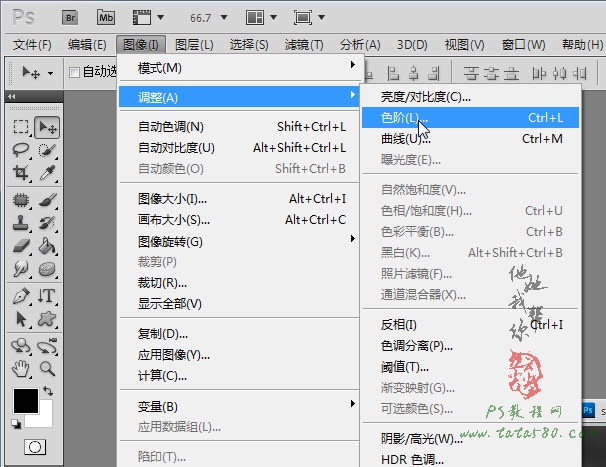
Task: Select the Spot Healing Brush tool
Action: point(21,200)
